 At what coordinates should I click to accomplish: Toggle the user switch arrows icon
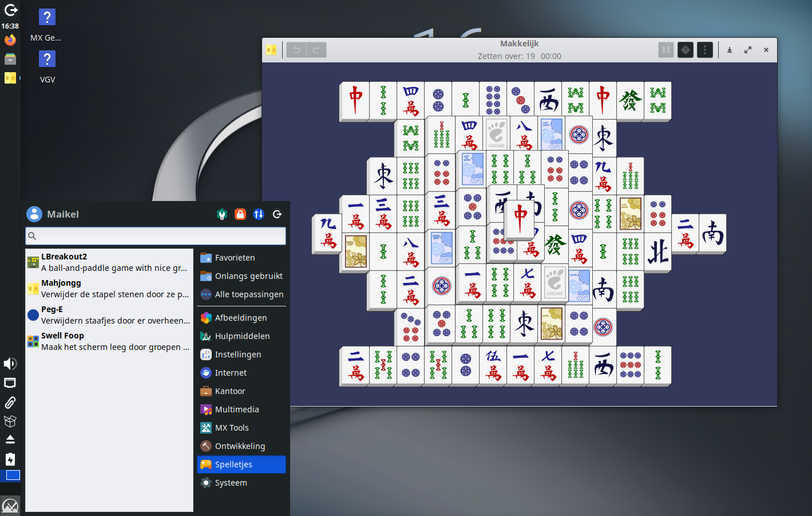(259, 214)
